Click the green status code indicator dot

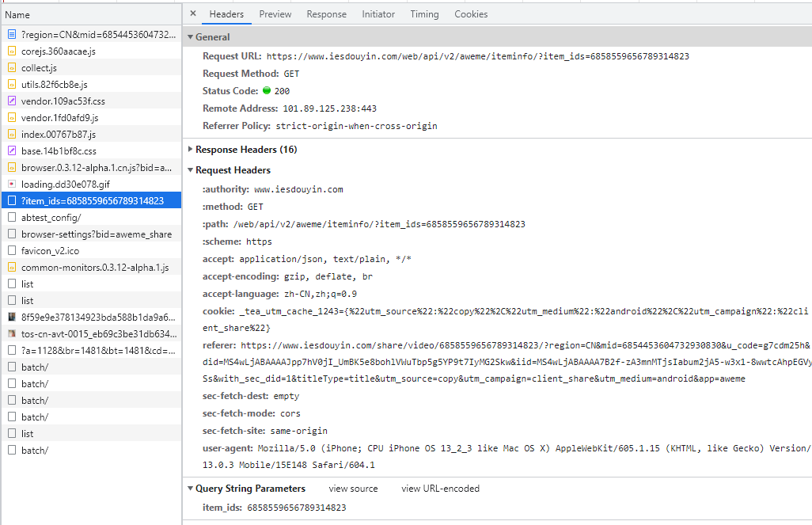[x=267, y=90]
